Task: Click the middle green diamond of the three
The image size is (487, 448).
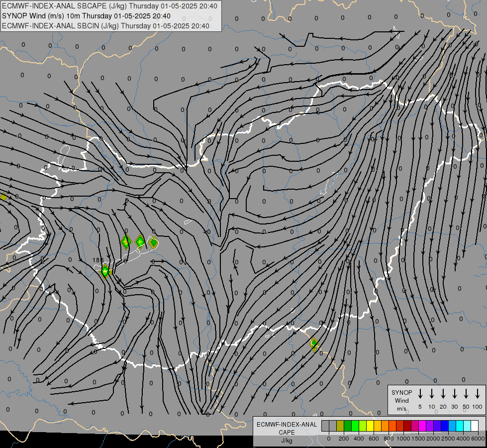Action: tap(140, 241)
